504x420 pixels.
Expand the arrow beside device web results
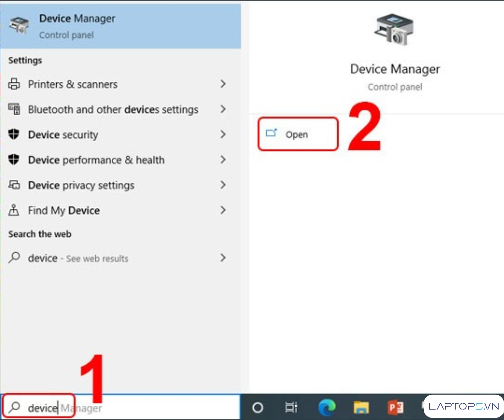point(223,258)
